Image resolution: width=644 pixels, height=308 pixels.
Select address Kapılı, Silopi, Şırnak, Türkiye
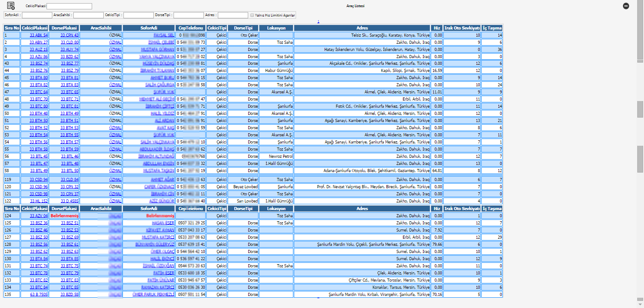(x=405, y=71)
